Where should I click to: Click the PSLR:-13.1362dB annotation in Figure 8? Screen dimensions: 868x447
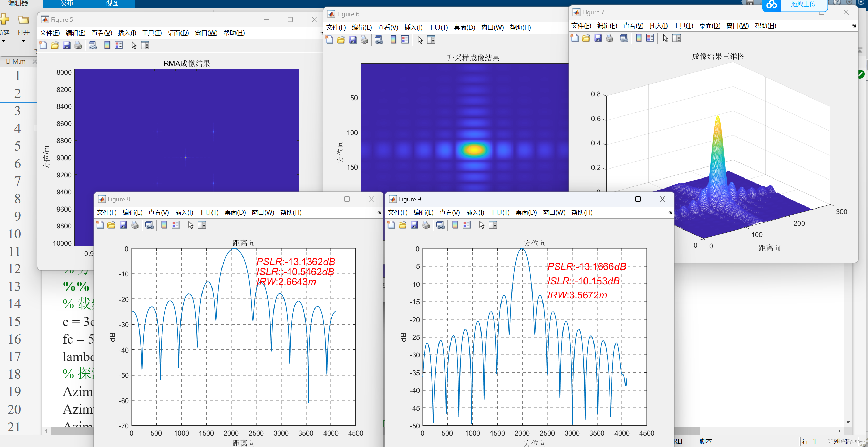[296, 262]
